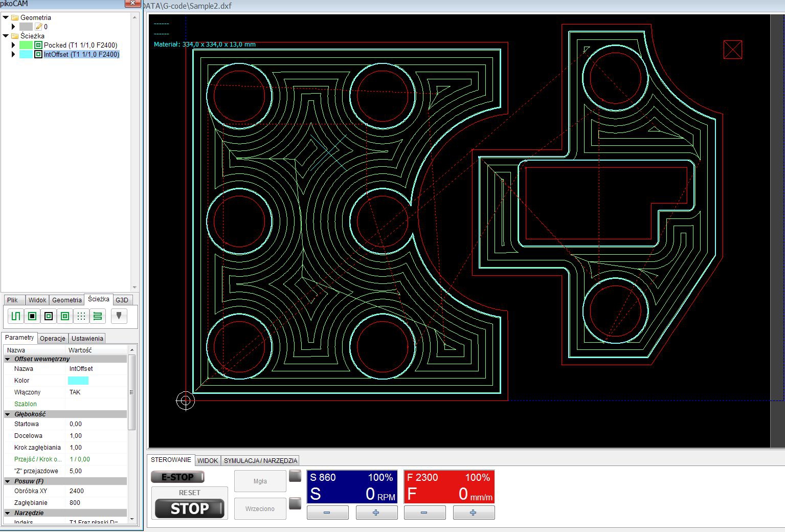This screenshot has width=785, height=532.
Task: Click the Krok zagłębiania value 1,00
Action: [x=97, y=448]
